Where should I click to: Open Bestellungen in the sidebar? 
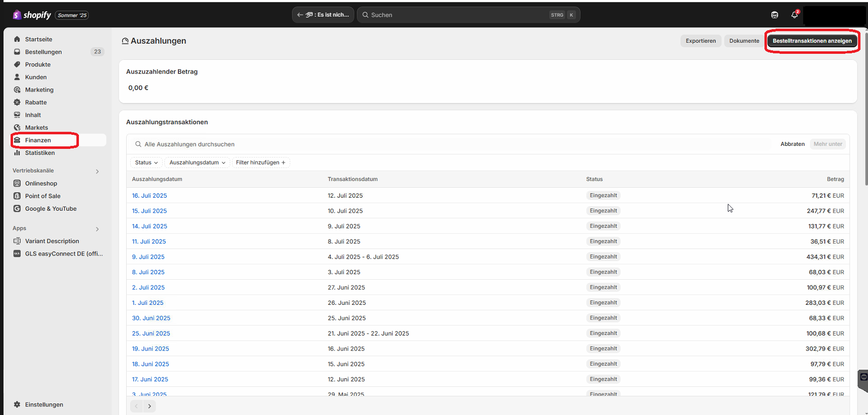point(43,52)
